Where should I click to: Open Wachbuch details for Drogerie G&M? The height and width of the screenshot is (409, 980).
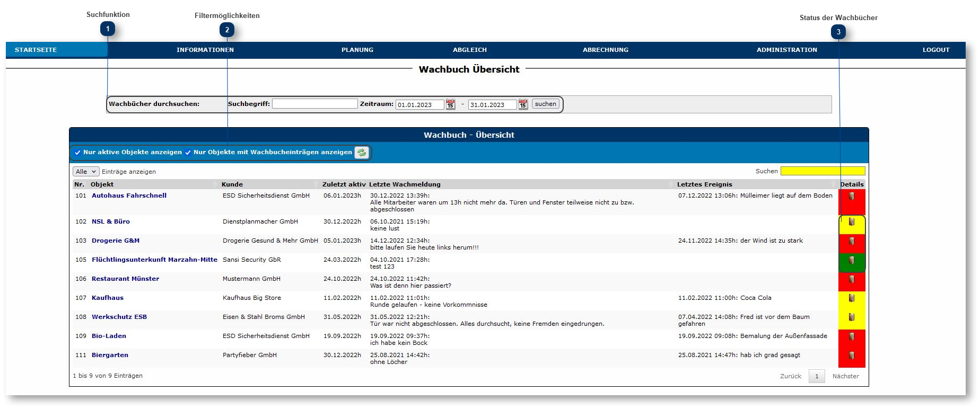(852, 241)
